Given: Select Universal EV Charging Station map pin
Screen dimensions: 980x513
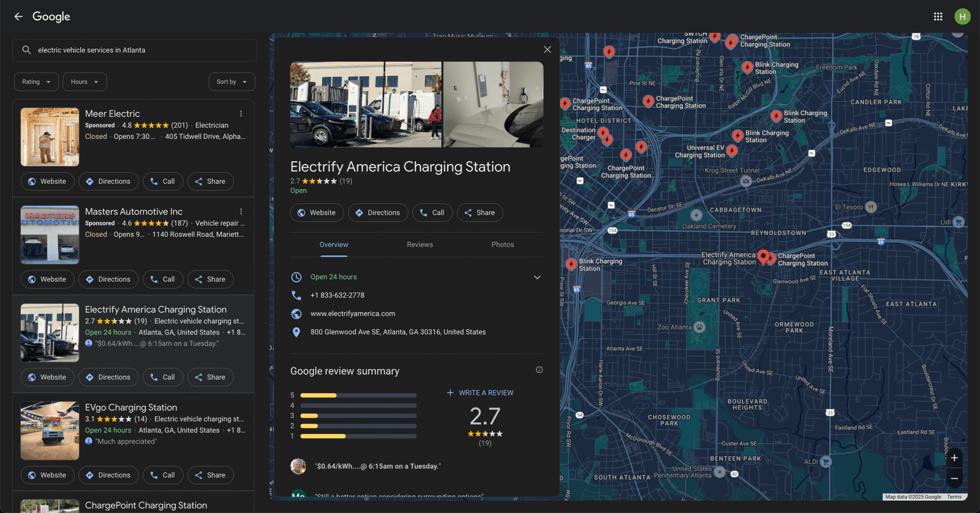Looking at the screenshot, I should pyautogui.click(x=732, y=150).
